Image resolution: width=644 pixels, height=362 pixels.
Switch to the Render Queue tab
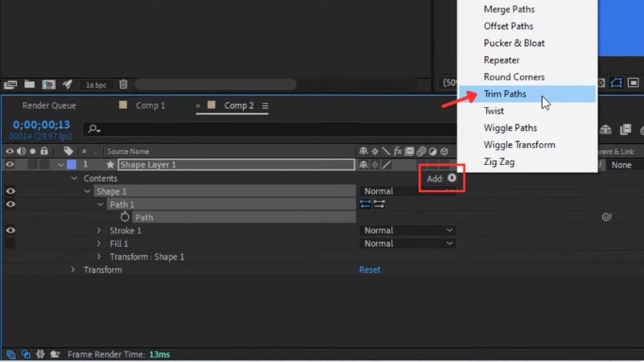[x=49, y=105]
